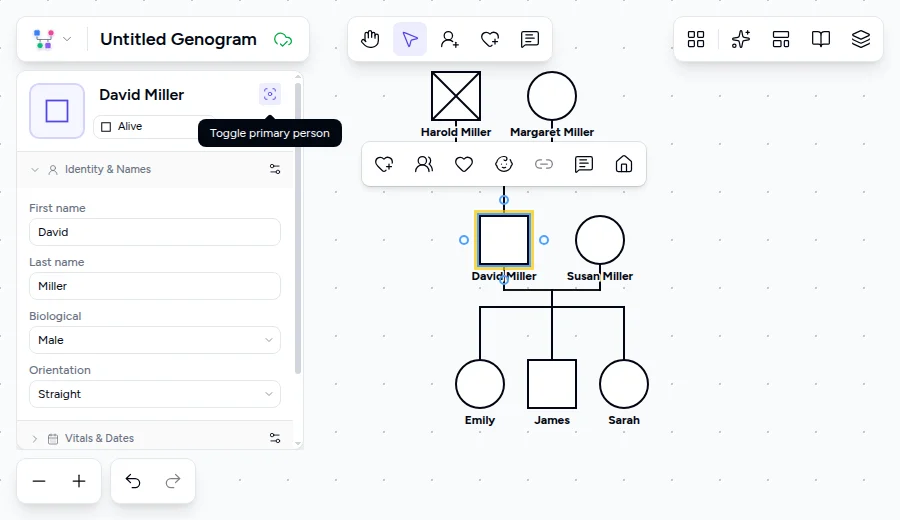
Task: Expand the Vitals & Dates section
Action: tap(35, 438)
